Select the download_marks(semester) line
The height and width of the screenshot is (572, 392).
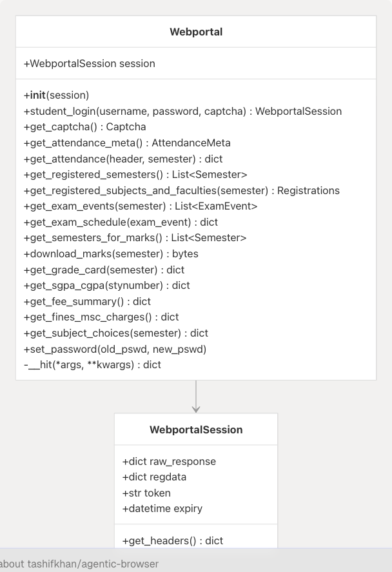[111, 253]
